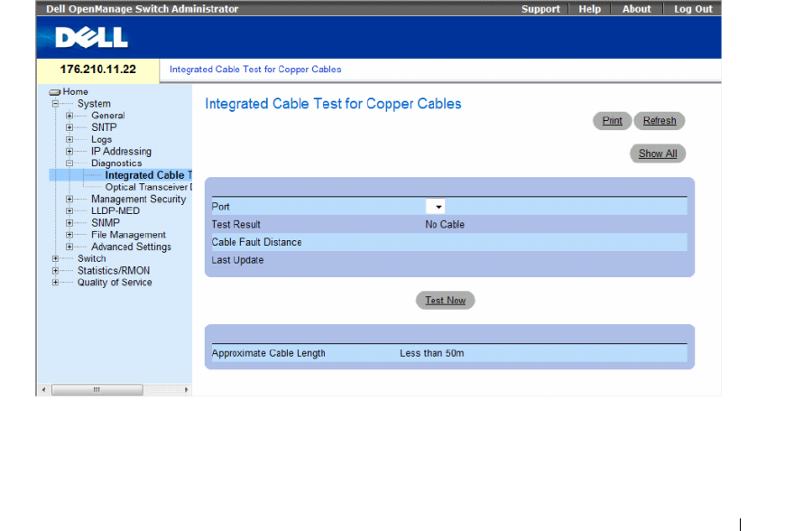Select LLDP-MED in the tree

point(115,211)
